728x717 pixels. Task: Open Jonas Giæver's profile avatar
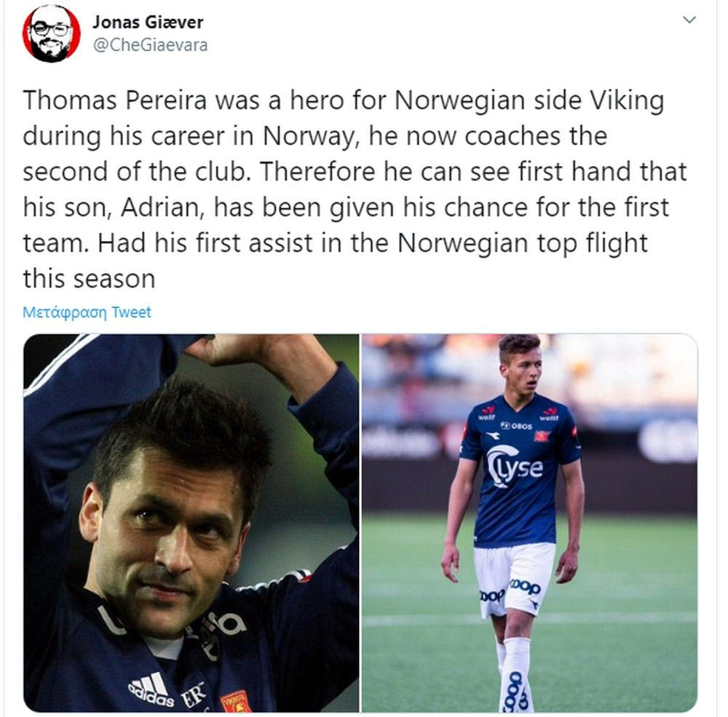[51, 34]
